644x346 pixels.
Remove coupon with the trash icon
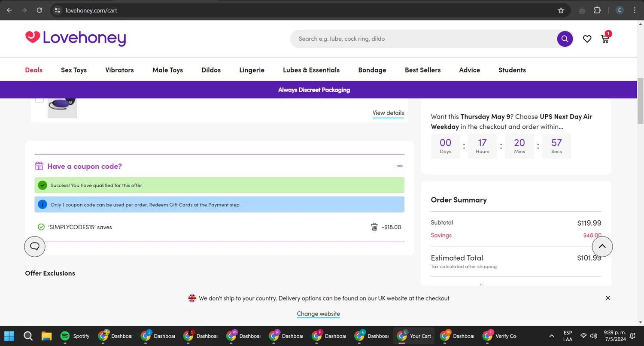[374, 227]
